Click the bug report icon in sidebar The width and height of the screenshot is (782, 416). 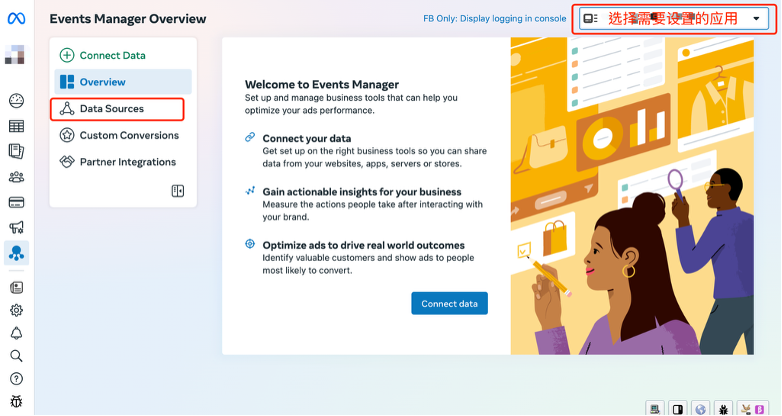[x=16, y=402]
